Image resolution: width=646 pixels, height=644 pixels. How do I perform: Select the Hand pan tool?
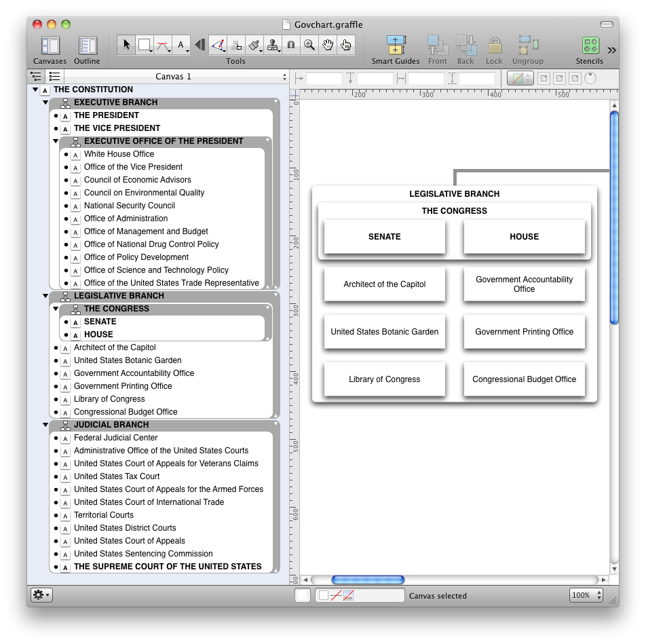pyautogui.click(x=328, y=45)
